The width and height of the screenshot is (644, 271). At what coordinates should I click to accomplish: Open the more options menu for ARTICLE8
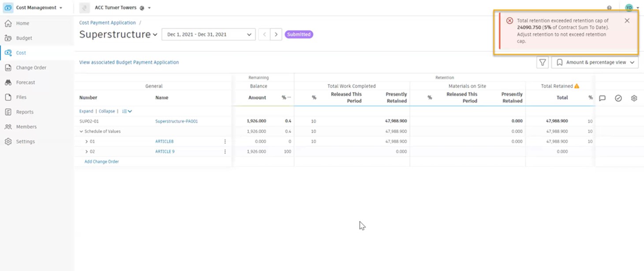point(225,142)
